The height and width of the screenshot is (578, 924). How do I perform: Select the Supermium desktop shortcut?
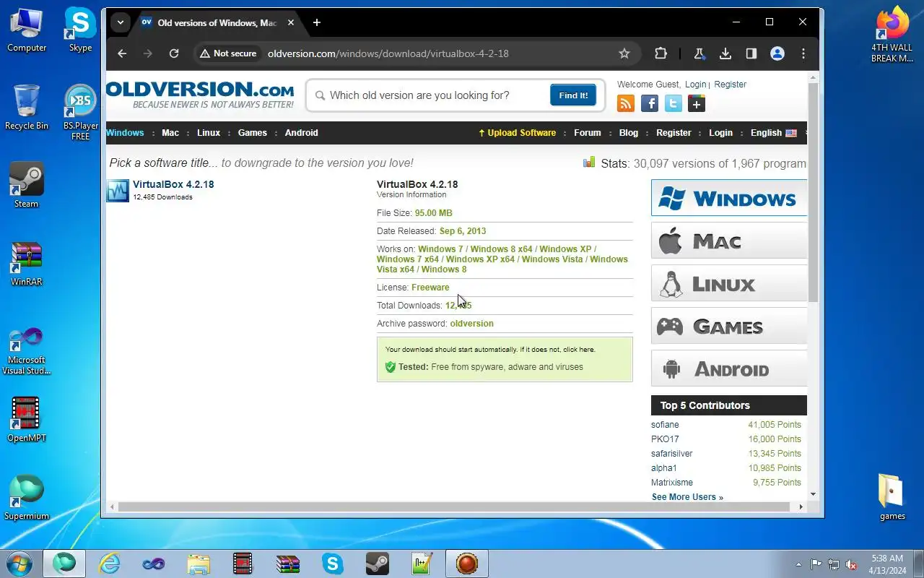pyautogui.click(x=27, y=498)
